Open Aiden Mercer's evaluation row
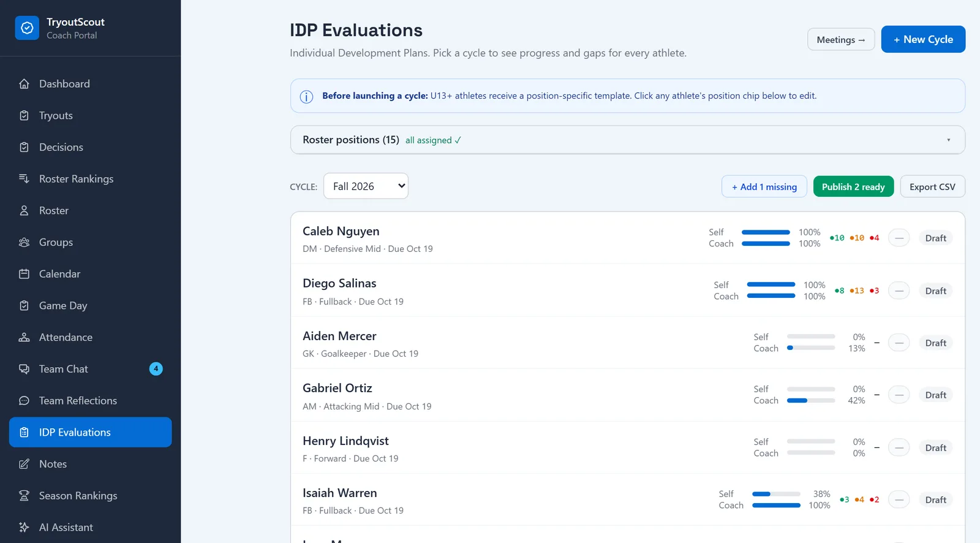The height and width of the screenshot is (543, 980). [x=627, y=343]
